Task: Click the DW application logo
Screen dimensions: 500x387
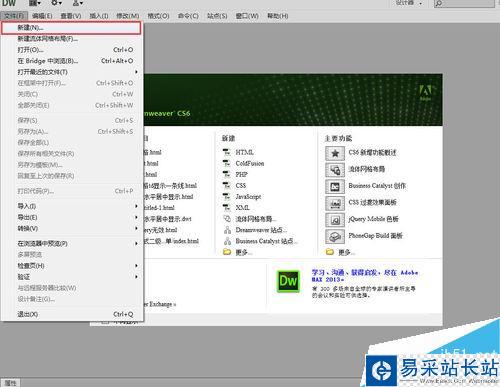Action: tap(9, 3)
